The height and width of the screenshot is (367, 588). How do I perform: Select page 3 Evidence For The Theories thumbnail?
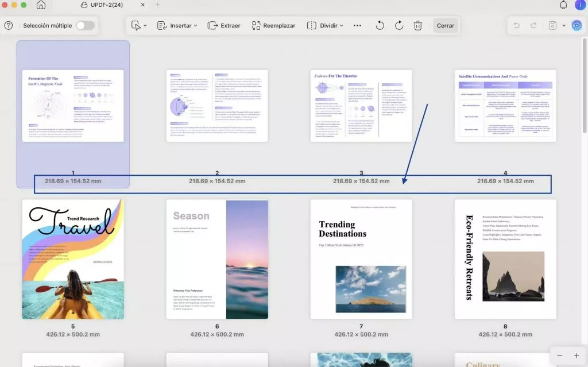click(361, 106)
